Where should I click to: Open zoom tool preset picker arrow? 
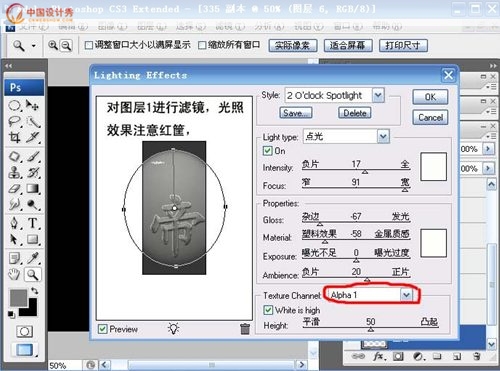[x=33, y=45]
